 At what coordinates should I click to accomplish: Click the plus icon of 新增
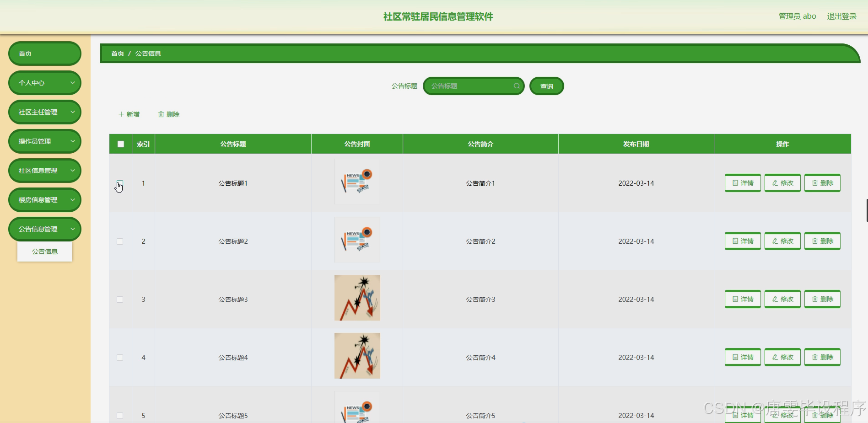click(121, 114)
